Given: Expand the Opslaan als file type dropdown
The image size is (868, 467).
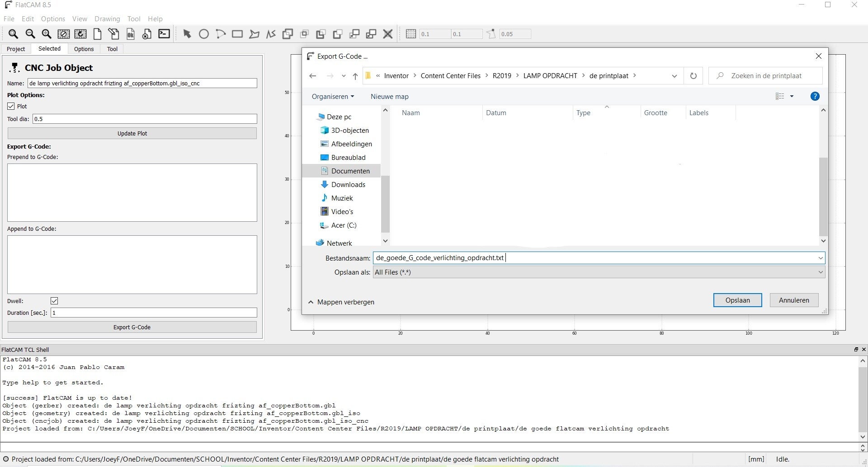Looking at the screenshot, I should (820, 272).
